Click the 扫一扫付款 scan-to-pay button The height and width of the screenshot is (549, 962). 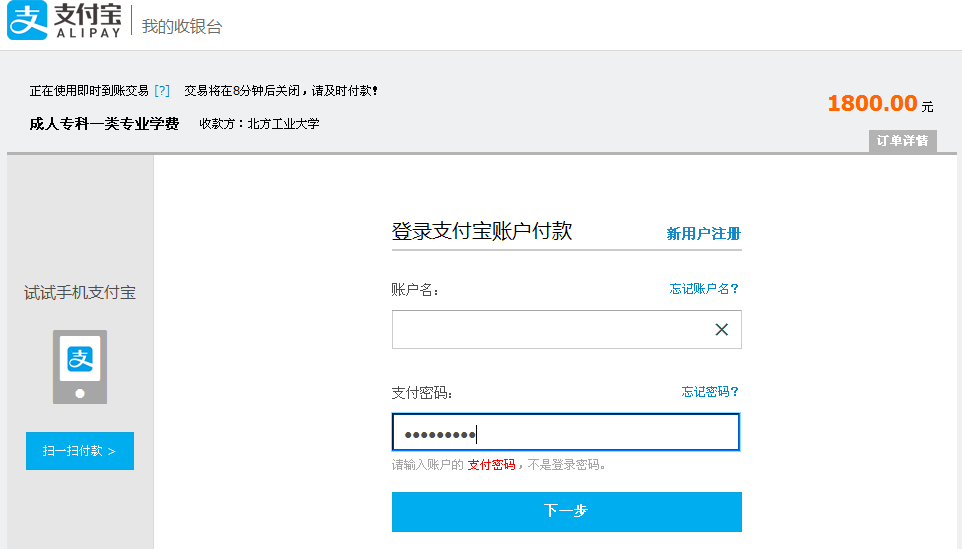80,451
